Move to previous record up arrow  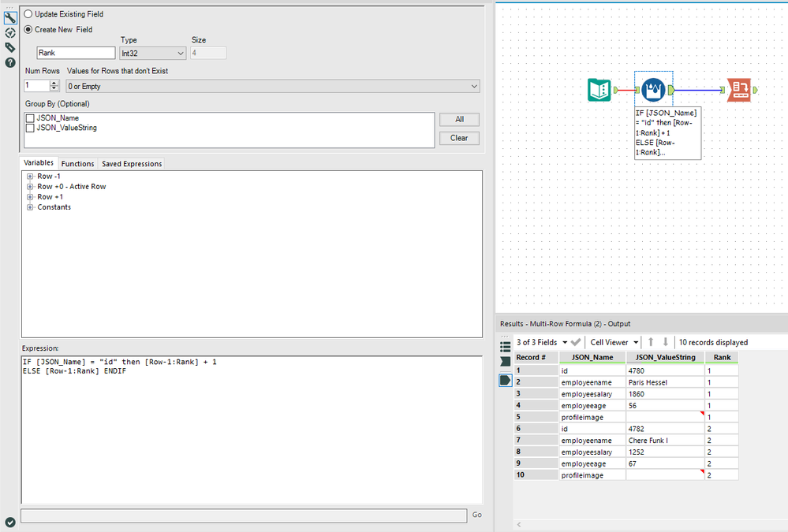(651, 342)
